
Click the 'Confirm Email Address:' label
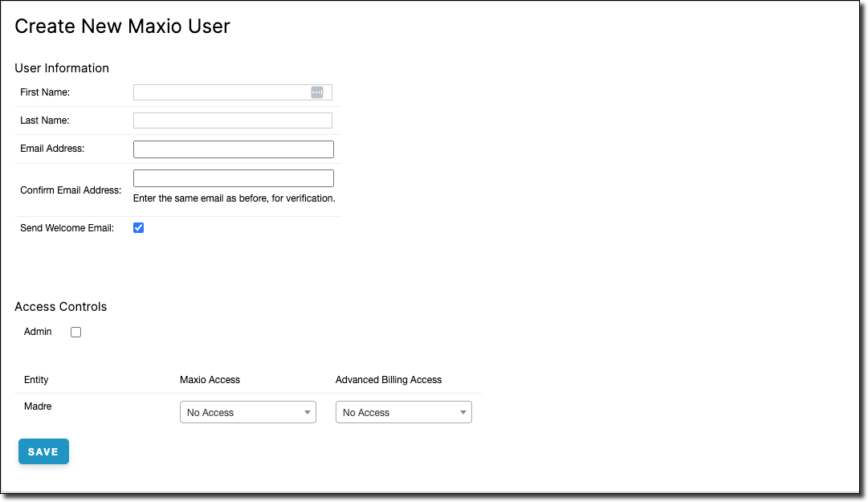click(71, 190)
